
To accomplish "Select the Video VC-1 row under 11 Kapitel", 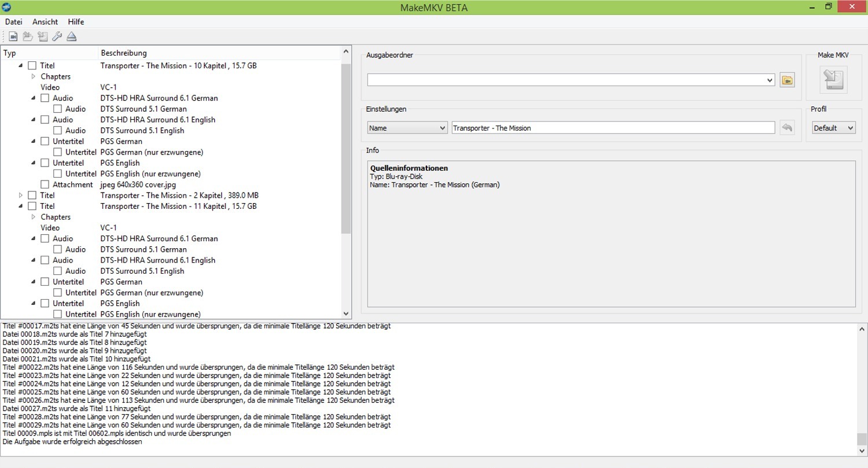I will [x=171, y=228].
